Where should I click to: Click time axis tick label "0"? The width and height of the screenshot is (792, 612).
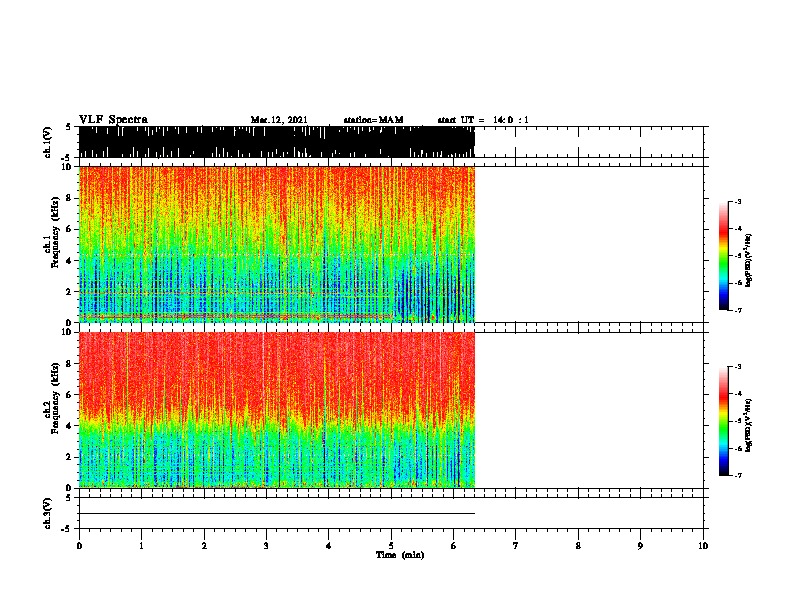tap(79, 546)
